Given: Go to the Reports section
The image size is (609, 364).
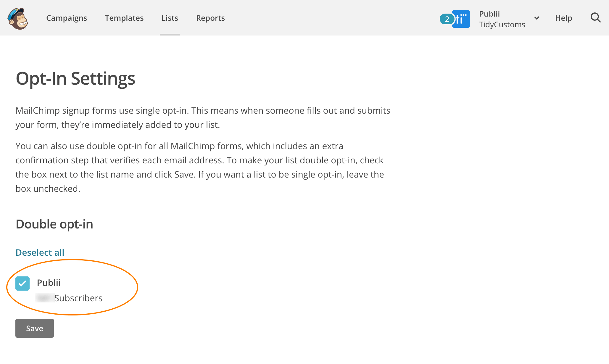Looking at the screenshot, I should click(x=210, y=18).
